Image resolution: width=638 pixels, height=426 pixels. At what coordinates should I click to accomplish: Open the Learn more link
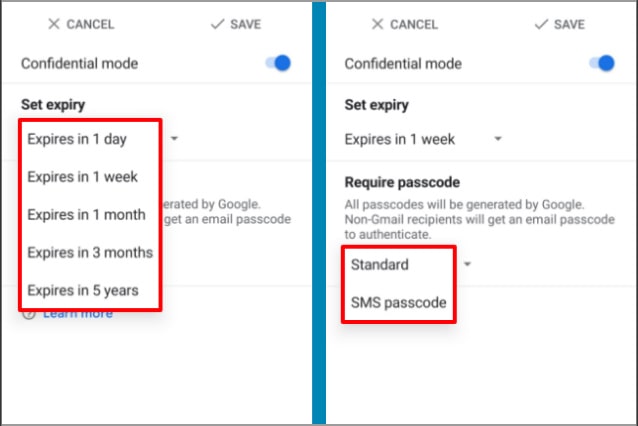(78, 315)
